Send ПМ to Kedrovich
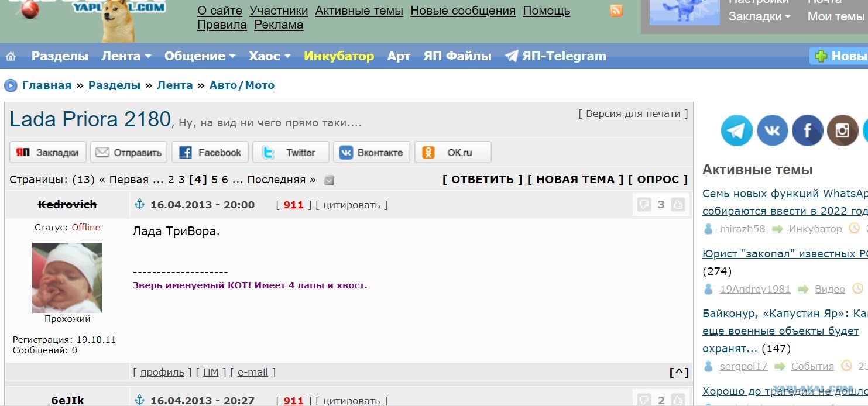 click(211, 372)
